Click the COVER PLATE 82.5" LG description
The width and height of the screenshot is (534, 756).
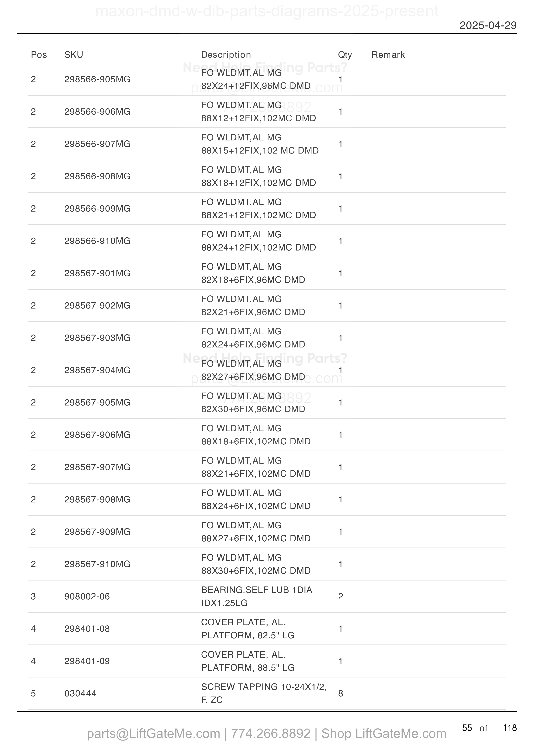point(247,629)
